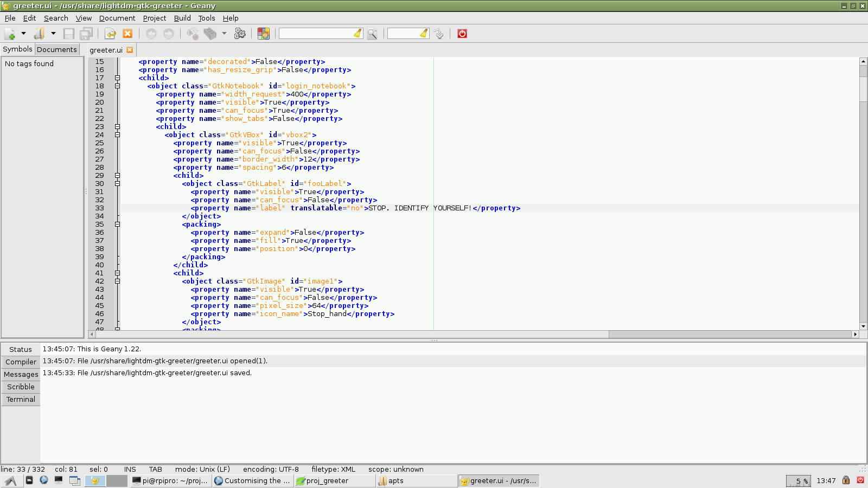Viewport: 868px width, 488px height.
Task: Open the File menu
Action: click(10, 18)
